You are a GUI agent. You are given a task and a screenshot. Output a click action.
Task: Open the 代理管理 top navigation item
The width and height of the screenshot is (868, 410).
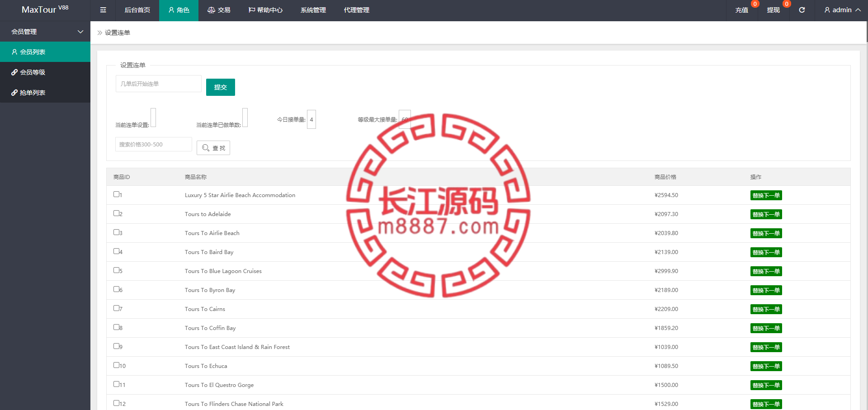[x=357, y=10]
